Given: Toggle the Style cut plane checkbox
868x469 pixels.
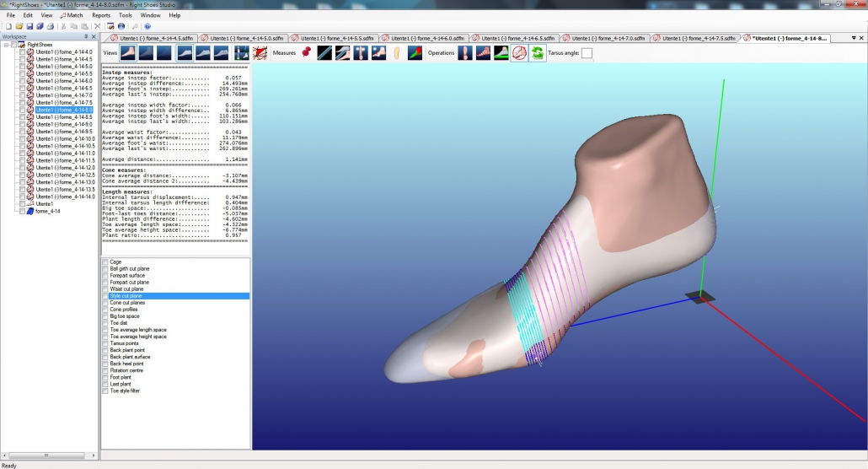Looking at the screenshot, I should (x=105, y=296).
